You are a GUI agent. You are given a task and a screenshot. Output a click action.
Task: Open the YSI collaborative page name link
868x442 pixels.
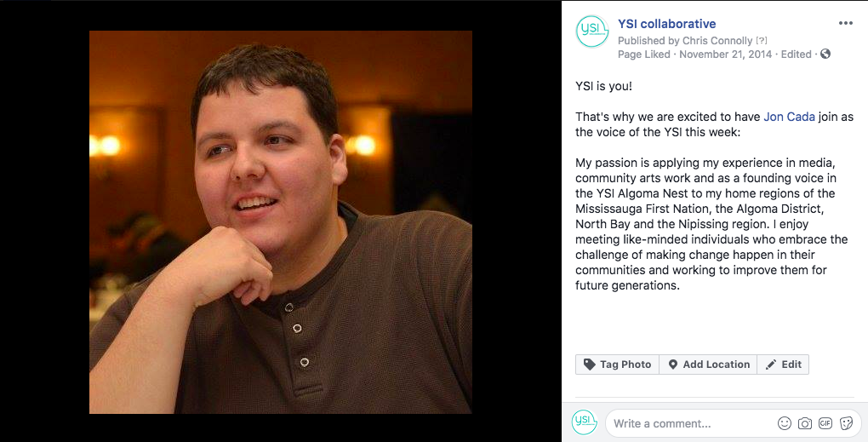666,24
